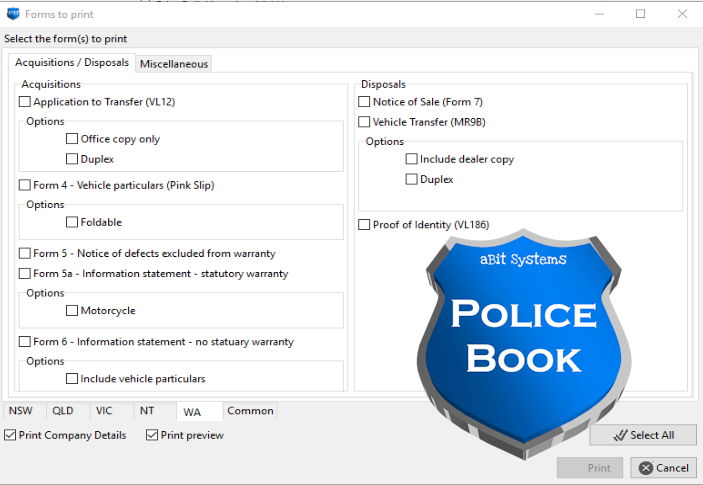Viewport: 703px width, 485px height.
Task: Switch to the Miscellaneous tab
Action: (174, 64)
